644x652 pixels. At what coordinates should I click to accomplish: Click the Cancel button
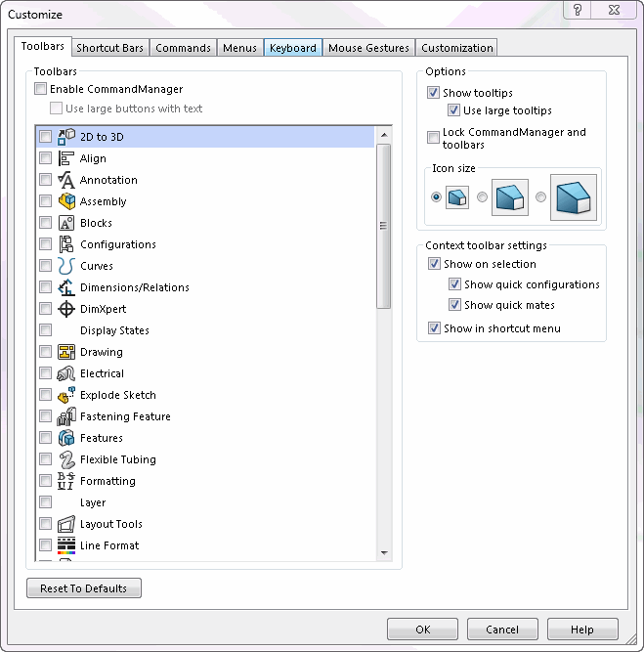tap(502, 630)
